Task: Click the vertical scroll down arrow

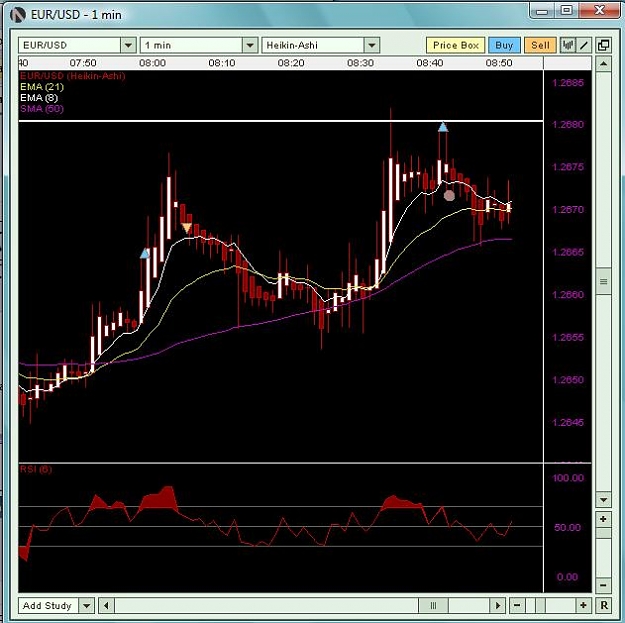Action: pyautogui.click(x=603, y=499)
